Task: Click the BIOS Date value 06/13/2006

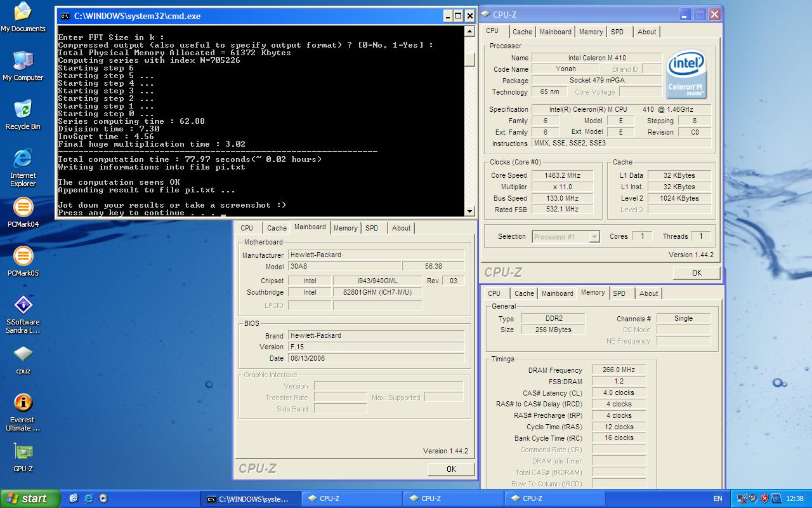Action: [376, 358]
